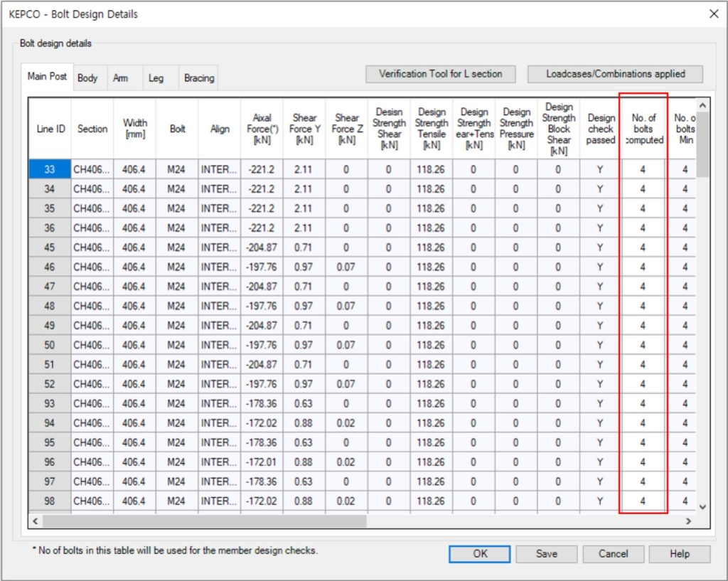Save the bolt design details

tap(546, 554)
